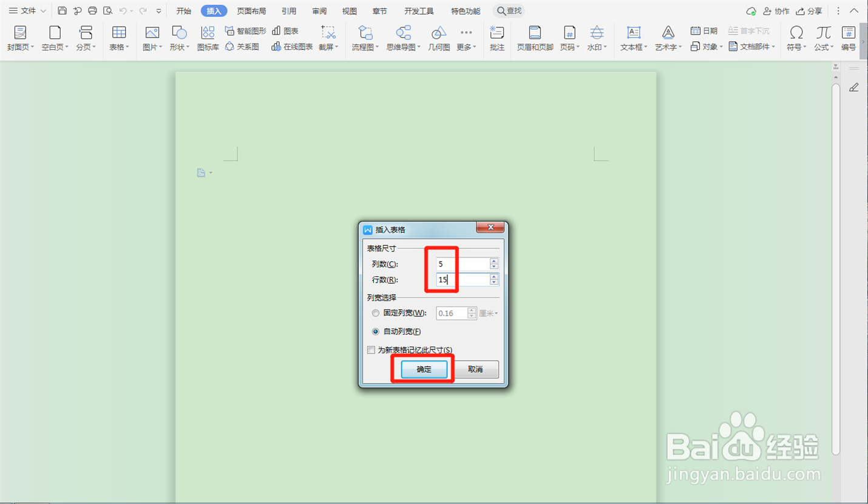This screenshot has height=504, width=868.
Task: Expand quick access toolbar customize arrow
Action: (x=159, y=11)
